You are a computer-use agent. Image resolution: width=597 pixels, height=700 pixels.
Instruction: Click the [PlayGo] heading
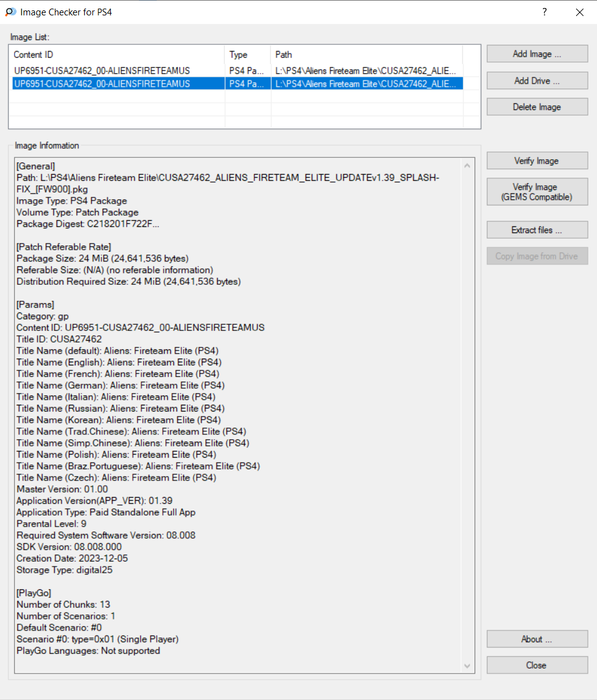coord(34,593)
